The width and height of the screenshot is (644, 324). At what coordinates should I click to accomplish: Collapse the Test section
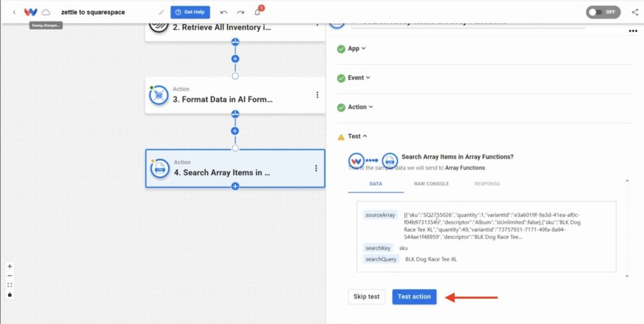pos(357,136)
